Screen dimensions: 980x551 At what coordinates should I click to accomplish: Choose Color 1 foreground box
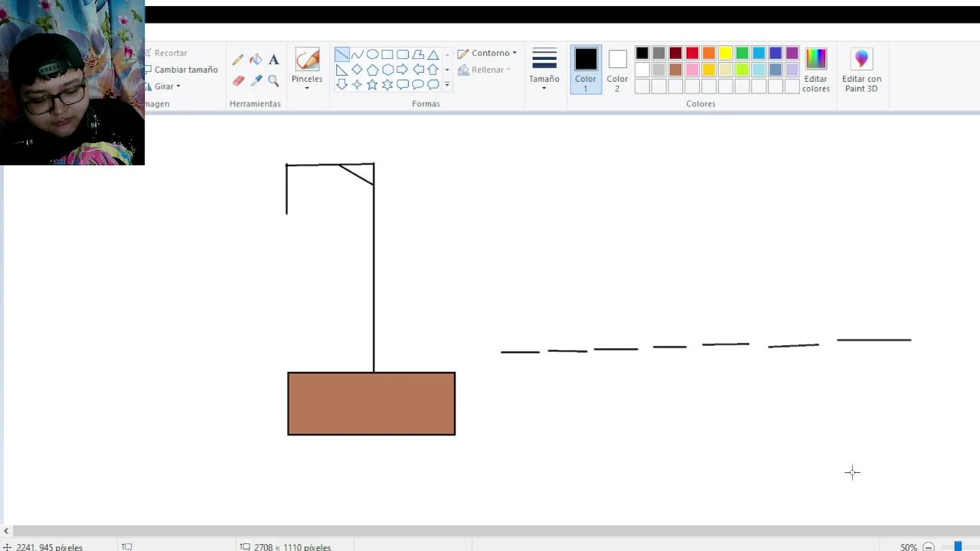coord(586,69)
